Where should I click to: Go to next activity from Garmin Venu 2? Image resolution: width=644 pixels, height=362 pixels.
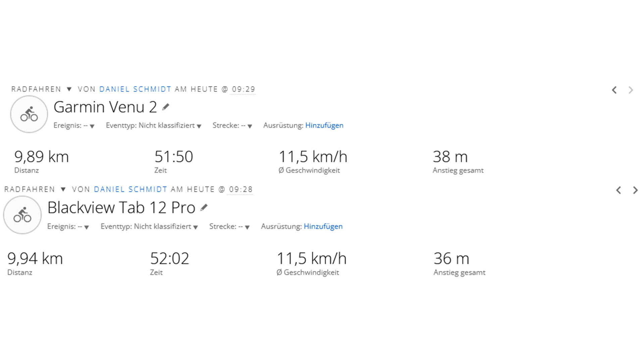pyautogui.click(x=631, y=90)
